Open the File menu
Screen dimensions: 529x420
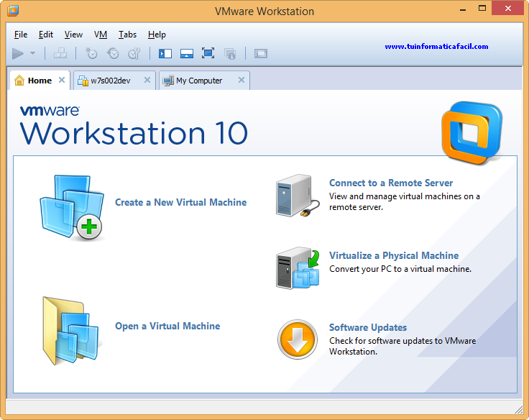click(x=21, y=35)
